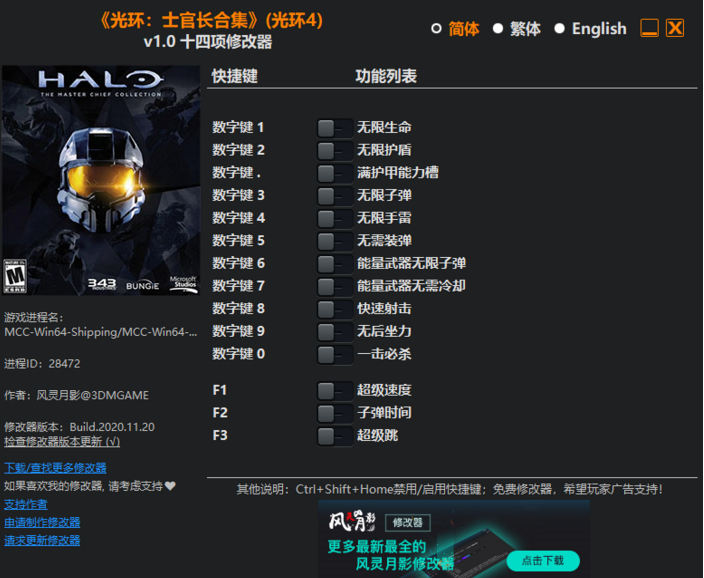This screenshot has width=704, height=578.
Task: Toggle 能量武器无需冷却 switch
Action: [x=335, y=286]
